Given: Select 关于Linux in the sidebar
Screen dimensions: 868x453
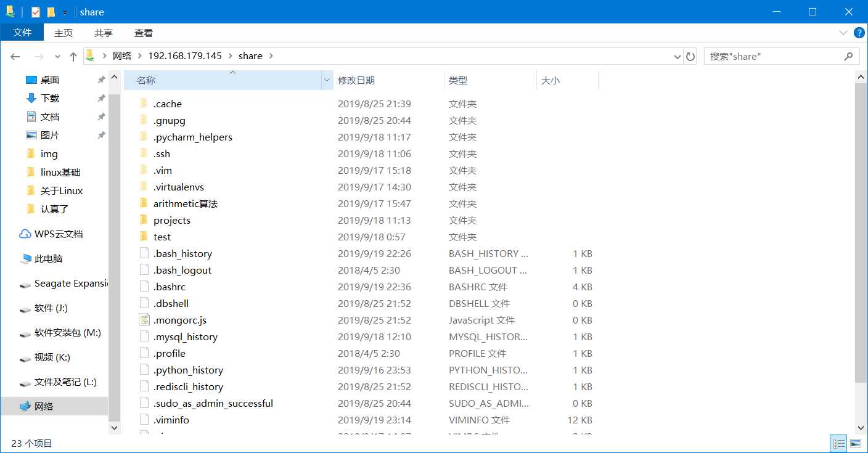Looking at the screenshot, I should coord(62,191).
